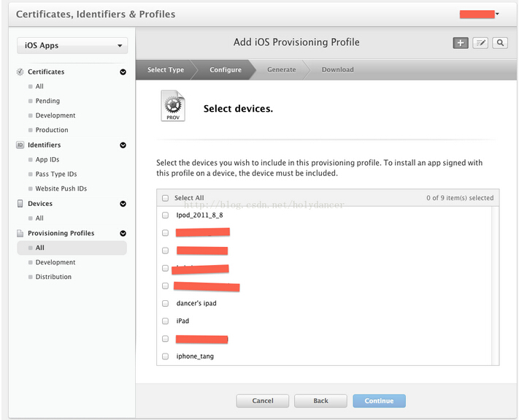Open All under Devices
The height and width of the screenshot is (420, 519).
point(39,218)
